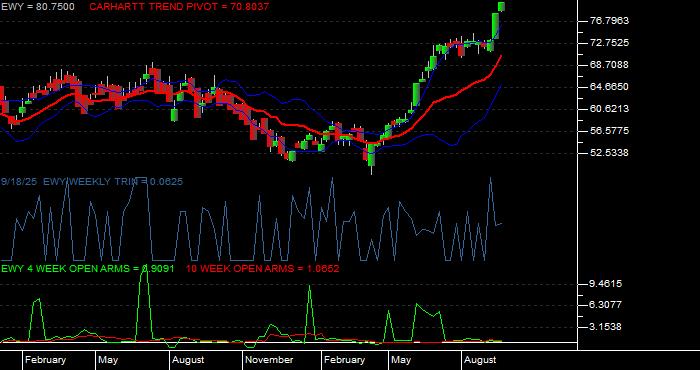
Task: Select the 3.1538 ARMS axis value
Action: [606, 327]
